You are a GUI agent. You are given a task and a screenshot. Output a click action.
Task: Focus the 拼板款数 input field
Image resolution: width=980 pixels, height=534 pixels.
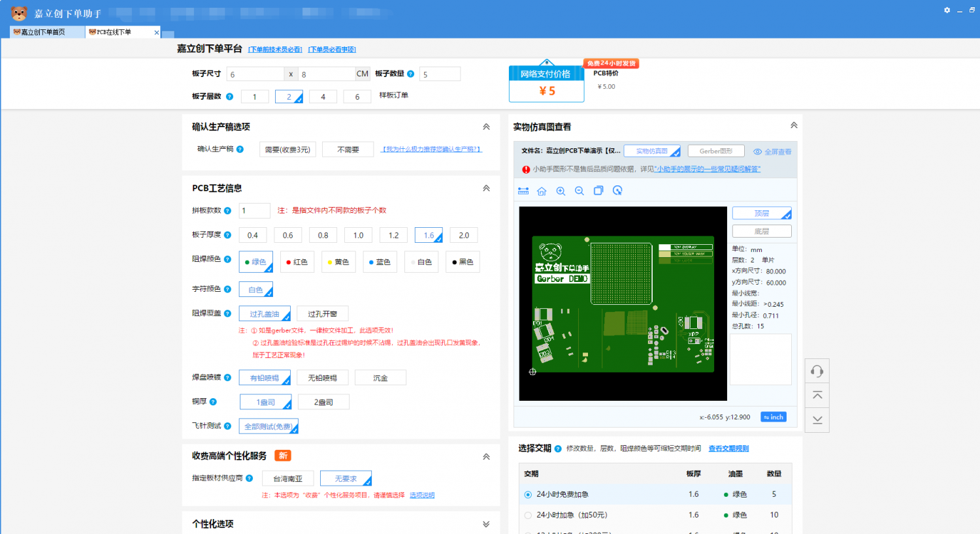pos(254,211)
